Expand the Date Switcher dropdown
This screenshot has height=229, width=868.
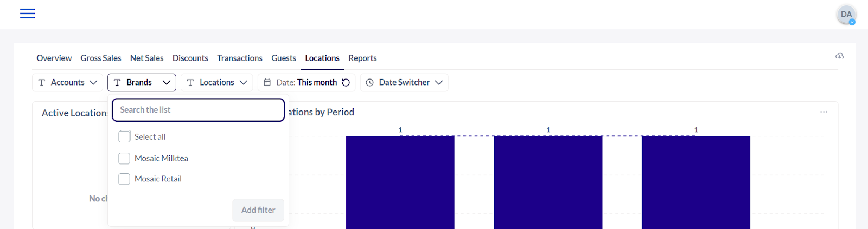404,82
